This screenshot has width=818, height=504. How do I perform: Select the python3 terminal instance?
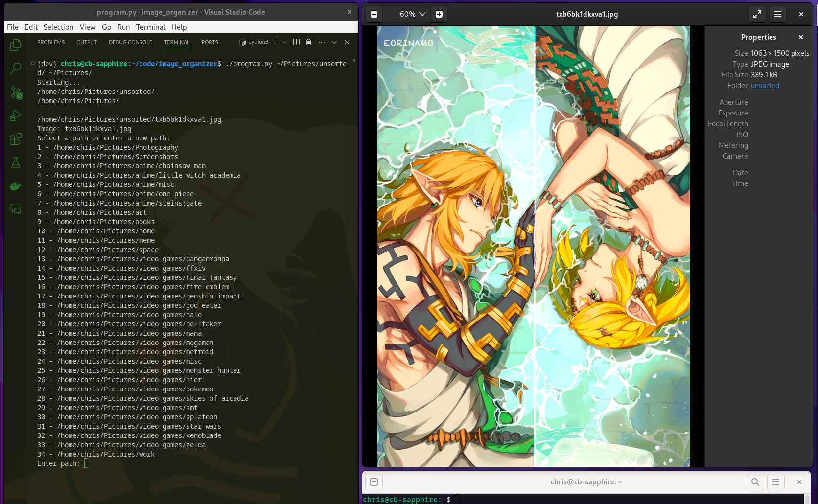click(x=254, y=42)
